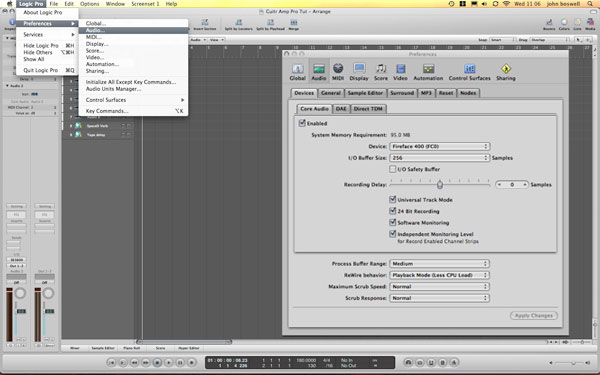The image size is (600, 375).
Task: Click the horizontal scrollbar in Arrange area
Action: pyautogui.click(x=184, y=342)
